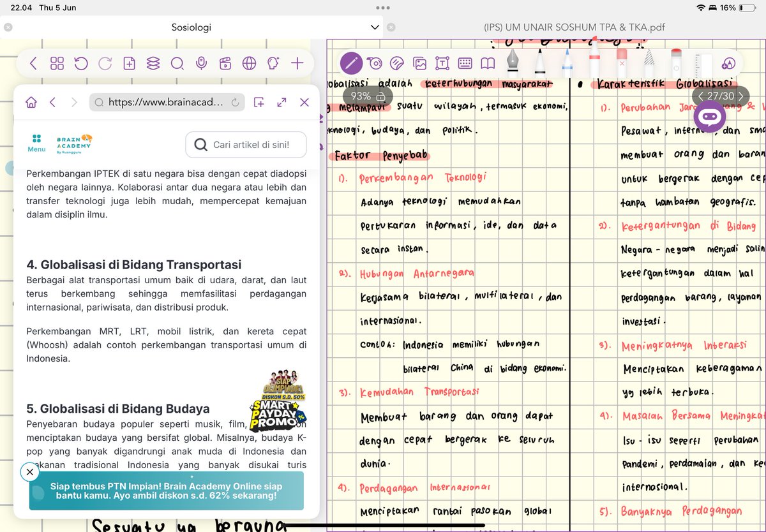Viewport: 766px width, 532px height.
Task: Open the three-dot multitasking menu
Action: pos(383,8)
